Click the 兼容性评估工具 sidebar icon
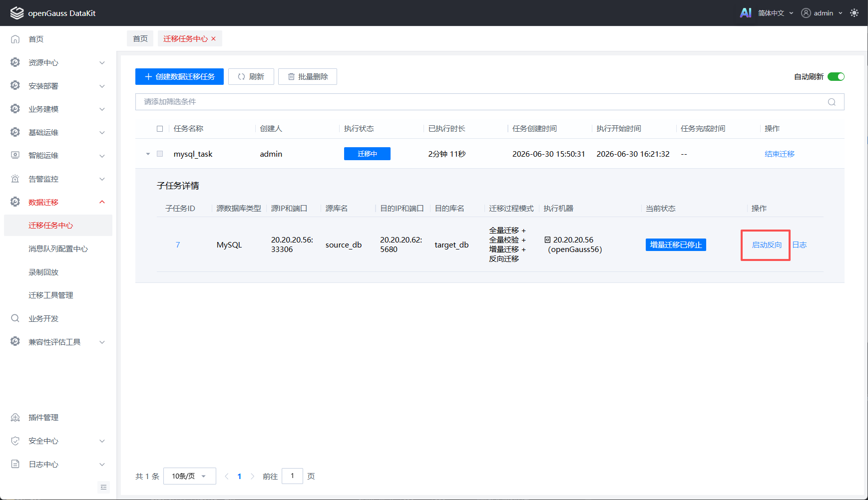Viewport: 868px width, 500px height. click(15, 342)
